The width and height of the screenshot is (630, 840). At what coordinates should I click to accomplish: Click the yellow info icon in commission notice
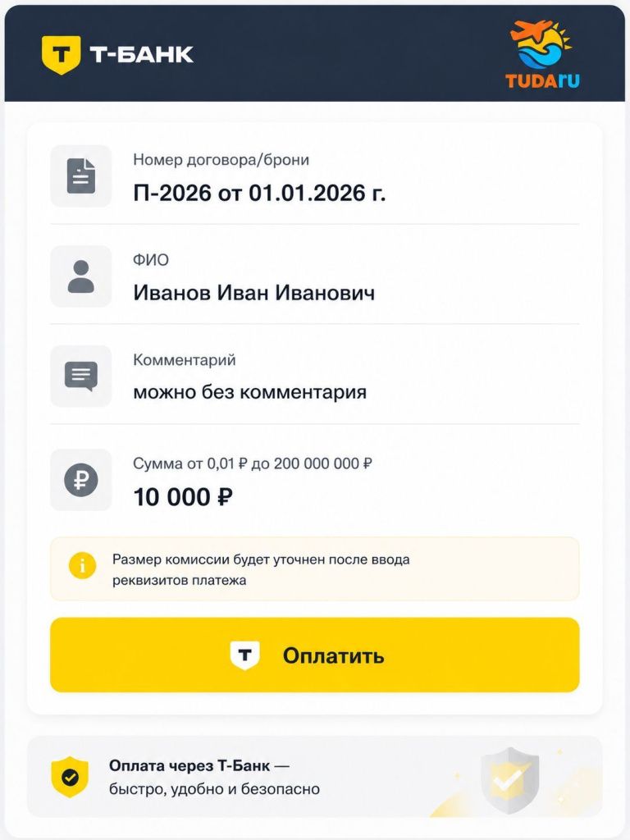tap(82, 566)
